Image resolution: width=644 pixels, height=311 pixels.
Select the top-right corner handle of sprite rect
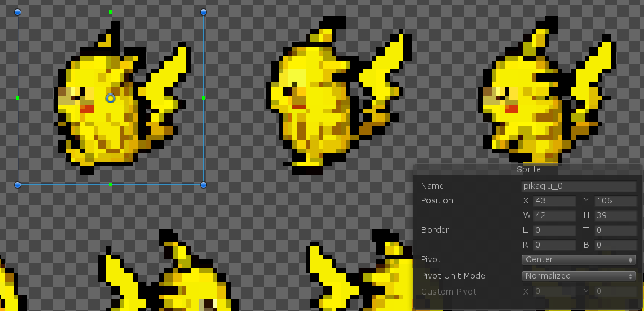[x=203, y=12]
